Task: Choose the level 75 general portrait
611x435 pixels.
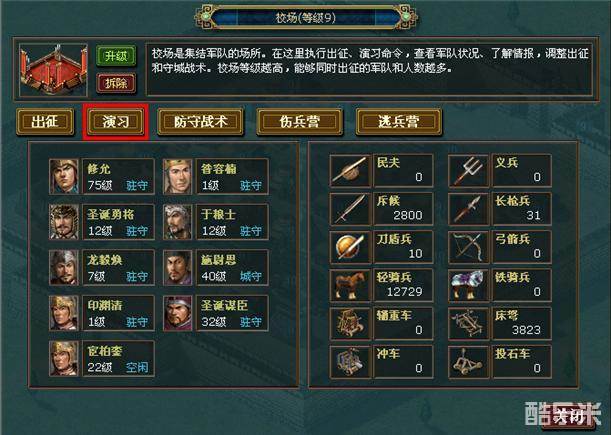Action: point(64,177)
